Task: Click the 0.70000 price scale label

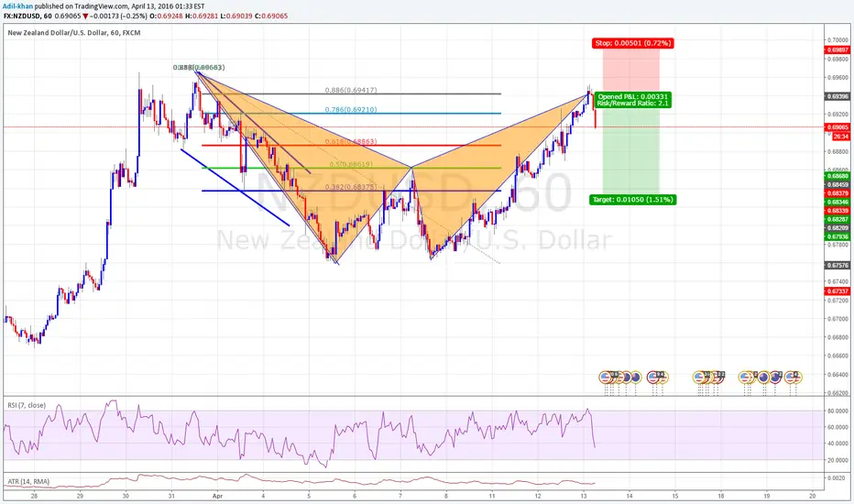Action: pos(838,40)
